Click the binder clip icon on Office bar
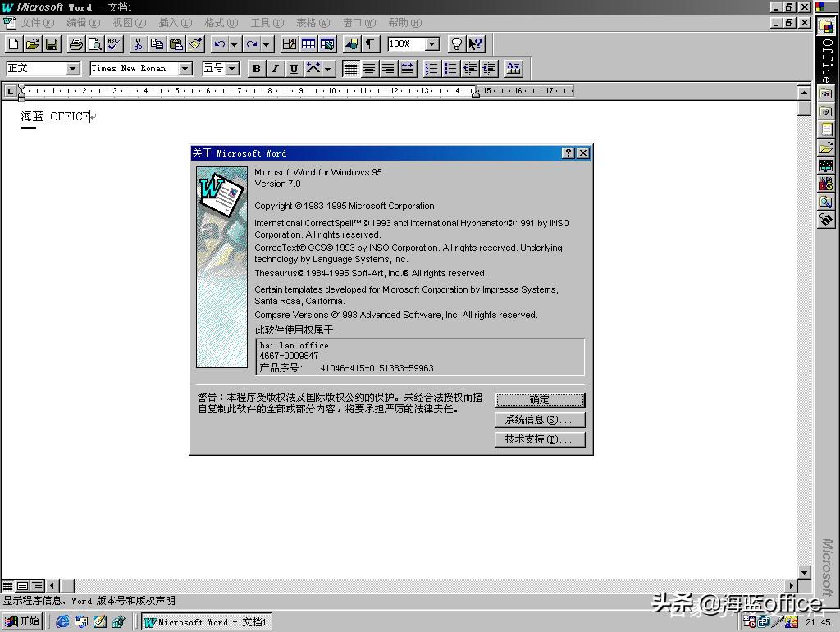The width and height of the screenshot is (840, 632). pos(825,220)
